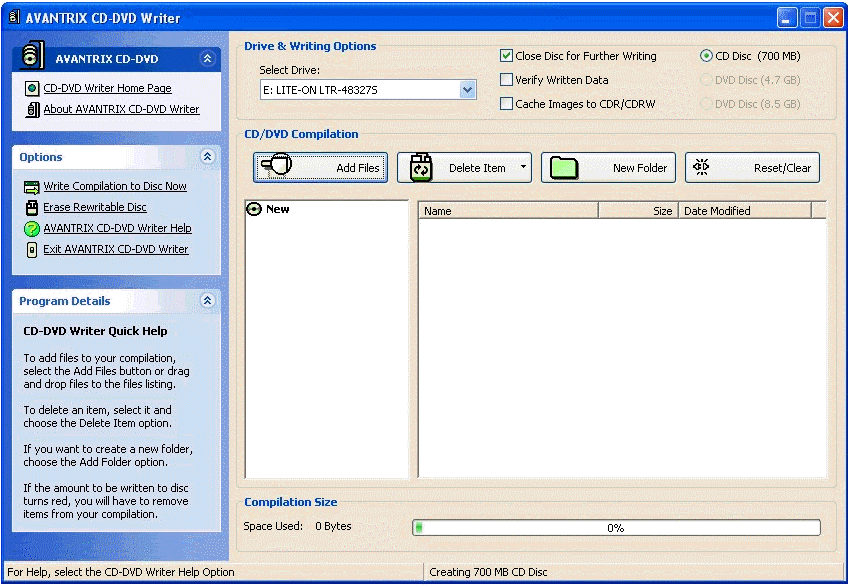Click the Compilation Size progress bar
This screenshot has height=588, width=849.
tap(616, 528)
